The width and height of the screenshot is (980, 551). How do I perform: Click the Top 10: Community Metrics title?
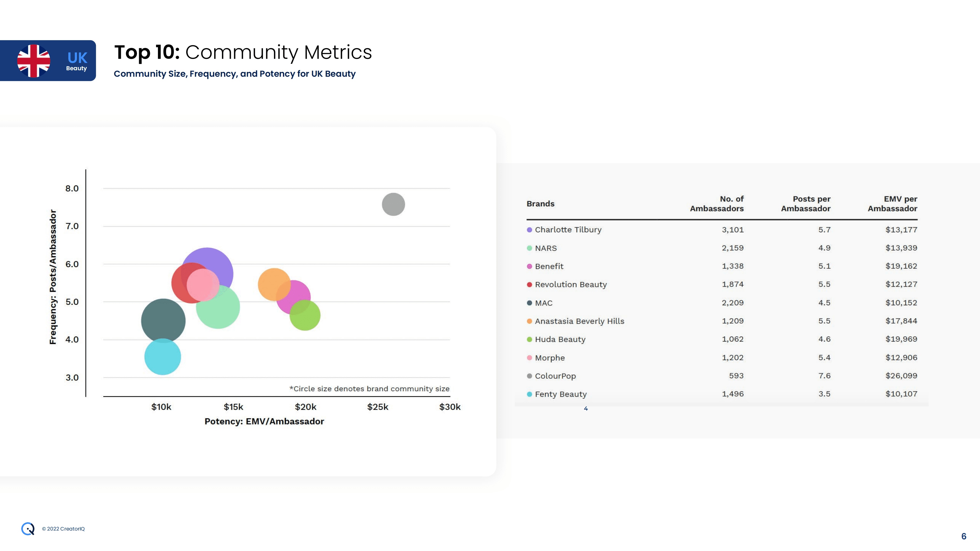click(x=243, y=52)
